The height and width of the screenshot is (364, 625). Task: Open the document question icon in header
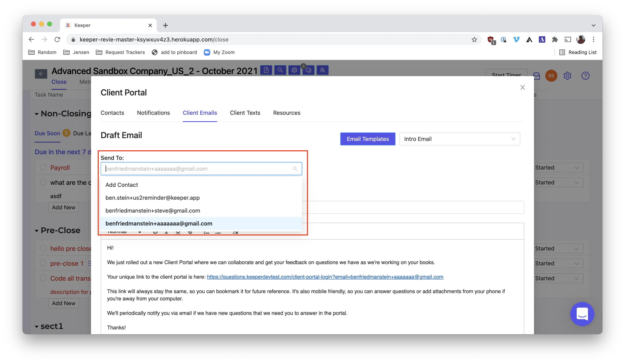pyautogui.click(x=266, y=70)
